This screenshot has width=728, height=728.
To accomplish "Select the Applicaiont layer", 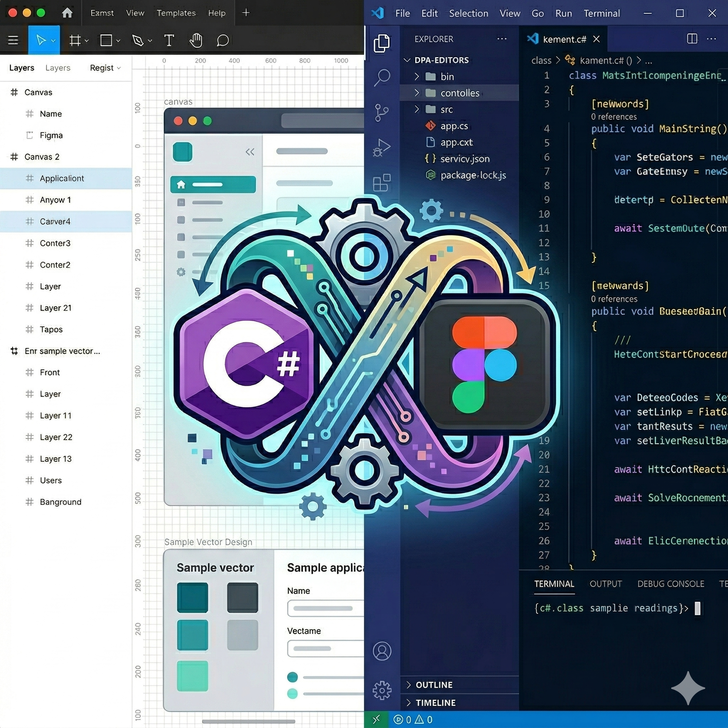I will [62, 178].
